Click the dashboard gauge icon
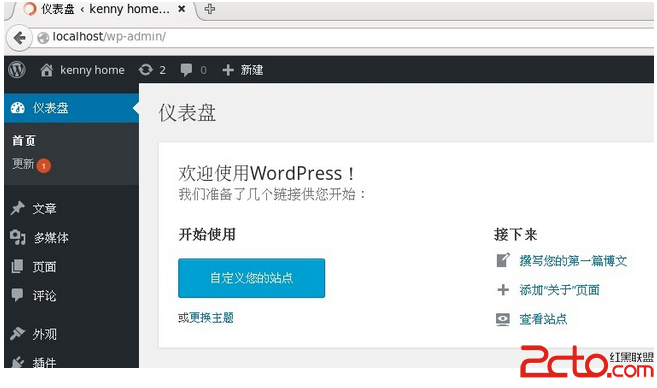 point(18,108)
